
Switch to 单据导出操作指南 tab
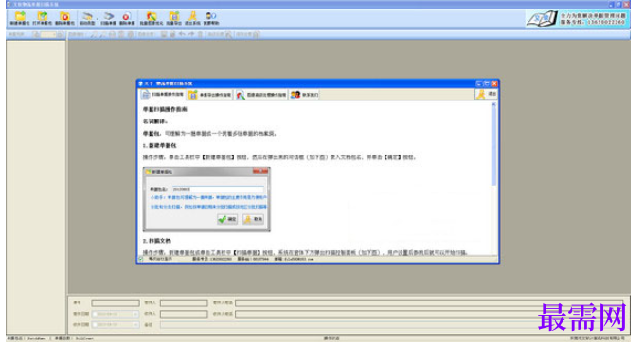(210, 95)
